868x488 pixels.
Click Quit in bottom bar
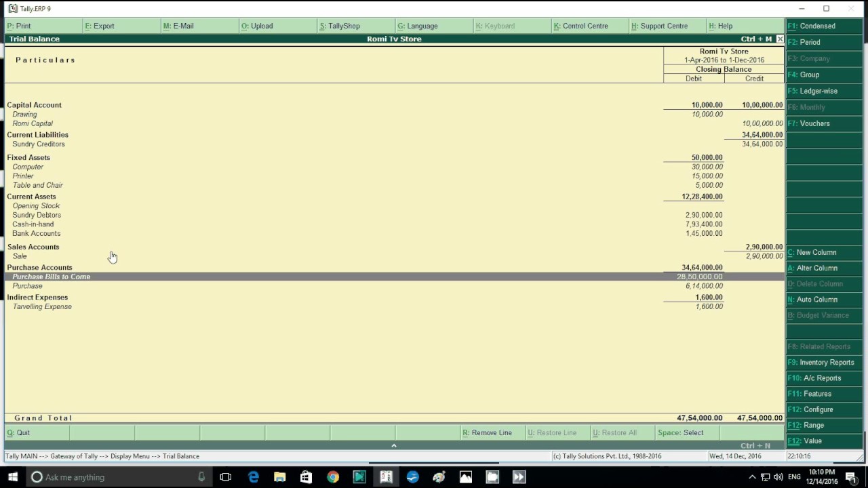coord(37,432)
